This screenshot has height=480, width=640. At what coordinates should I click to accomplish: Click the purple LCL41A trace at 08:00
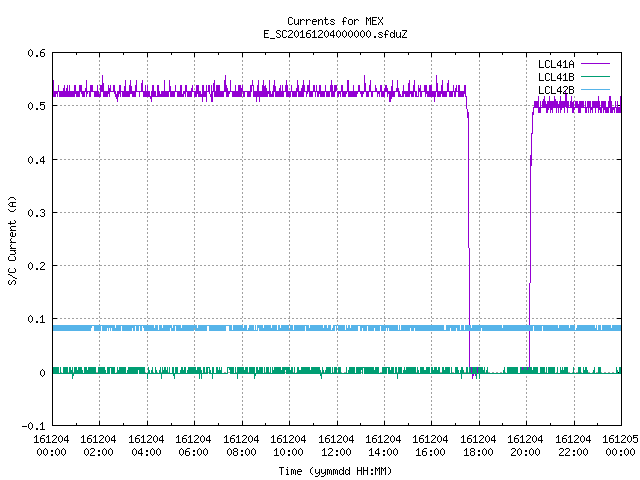coord(242,93)
